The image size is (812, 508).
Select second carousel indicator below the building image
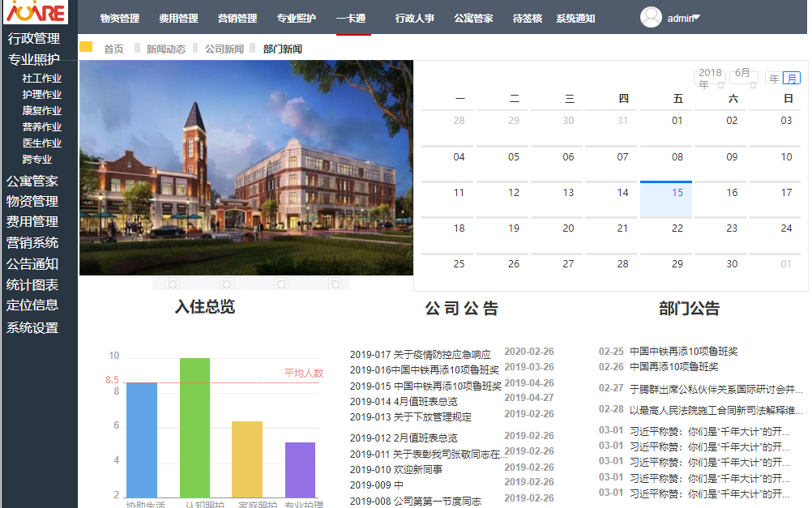(227, 284)
